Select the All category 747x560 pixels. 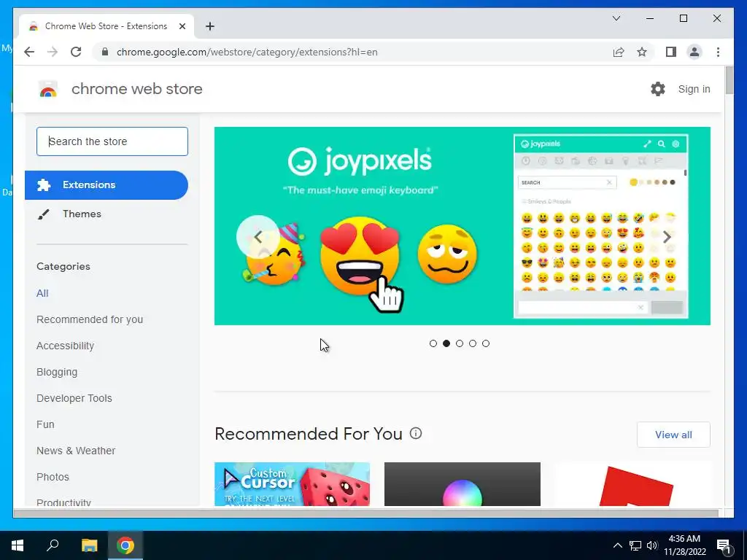tap(42, 293)
